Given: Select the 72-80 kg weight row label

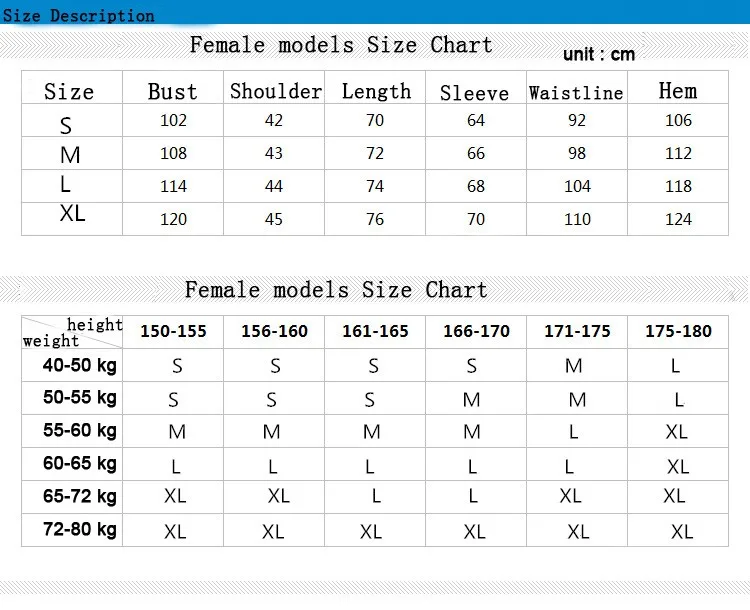Looking at the screenshot, I should pos(80,530).
